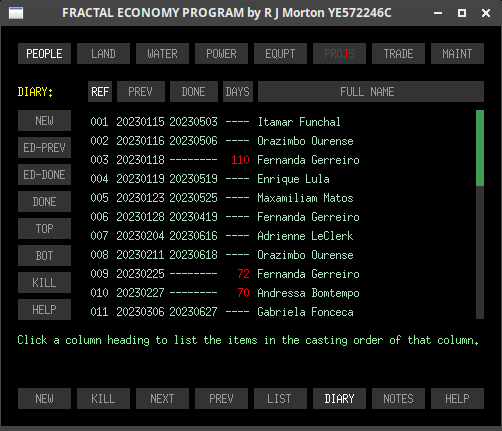The width and height of the screenshot is (502, 431).
Task: Sort the list by REF column heading
Action: click(100, 91)
